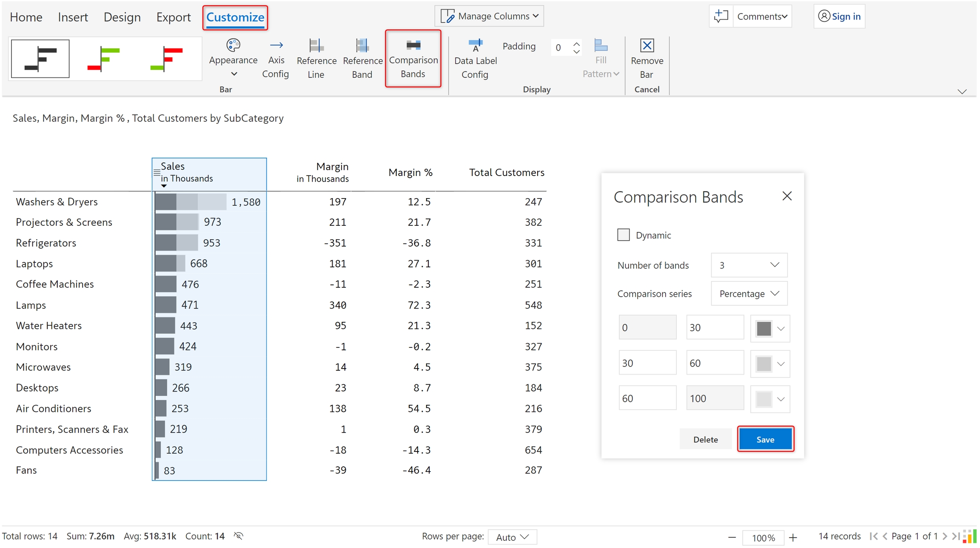Click the Axis Config arrow icon
This screenshot has width=980, height=548.
click(276, 45)
